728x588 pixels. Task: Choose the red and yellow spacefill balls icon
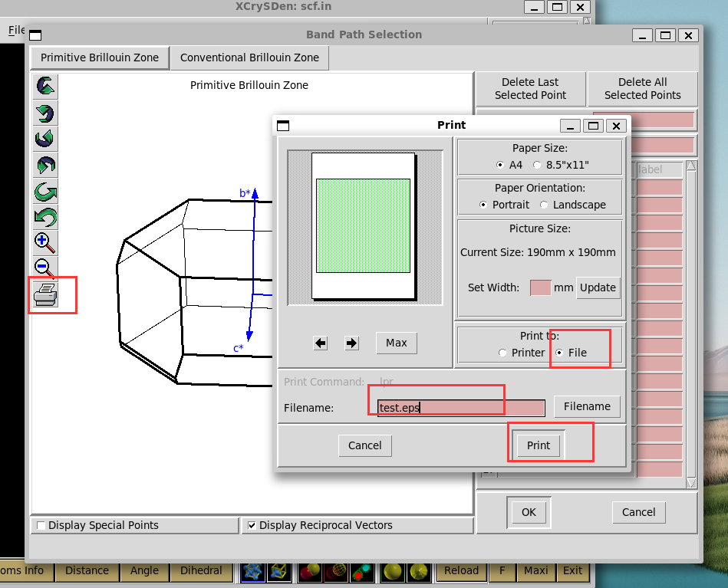tap(309, 572)
